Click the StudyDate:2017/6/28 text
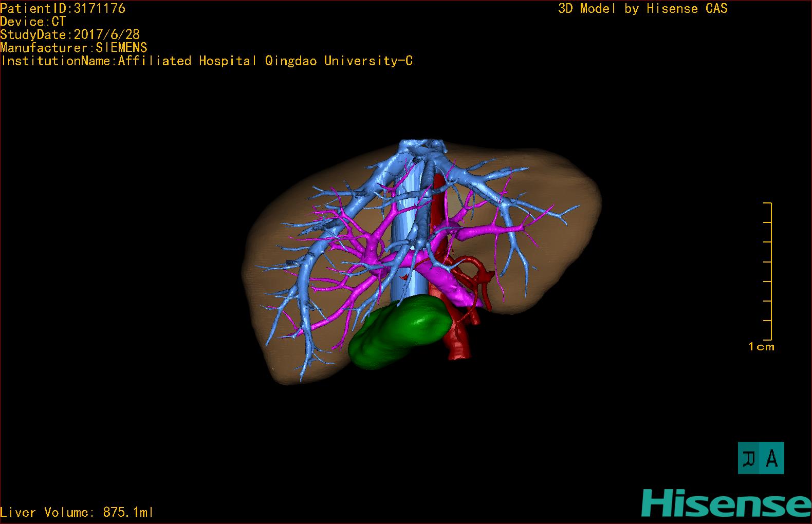This screenshot has width=812, height=524. point(70,34)
